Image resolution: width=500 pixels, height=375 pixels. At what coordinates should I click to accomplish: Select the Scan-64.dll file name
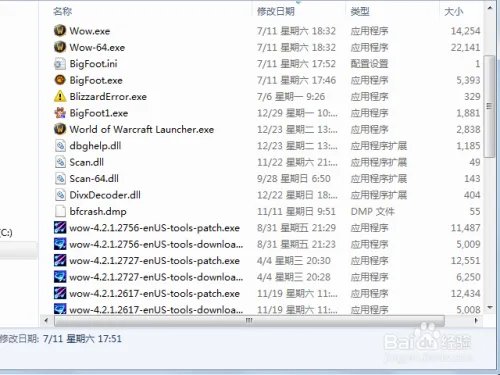click(94, 179)
